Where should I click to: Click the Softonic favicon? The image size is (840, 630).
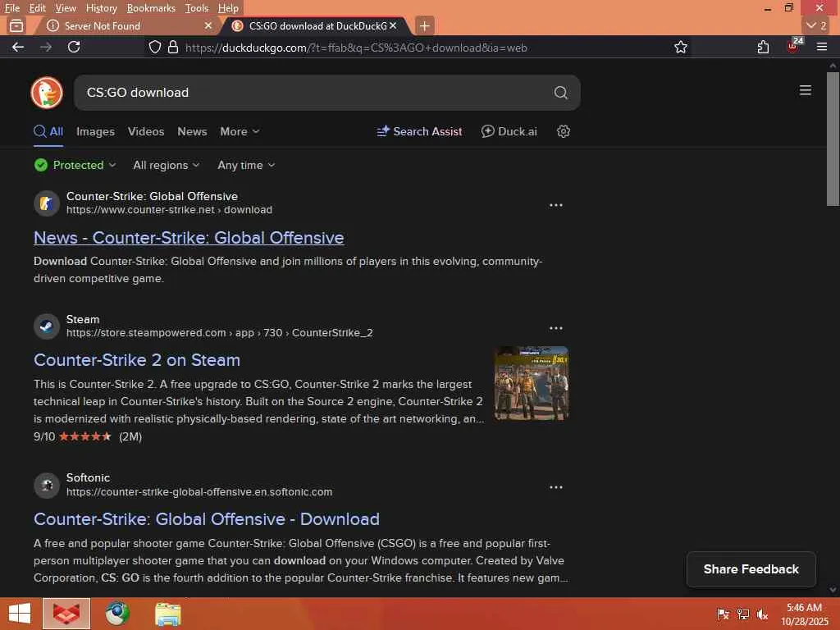[47, 486]
